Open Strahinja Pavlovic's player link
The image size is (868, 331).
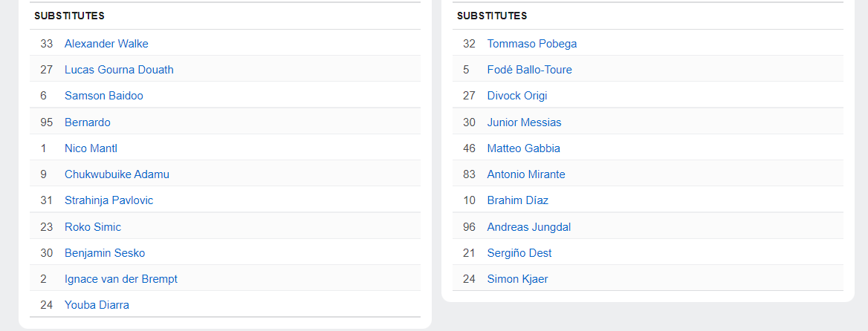(108, 200)
